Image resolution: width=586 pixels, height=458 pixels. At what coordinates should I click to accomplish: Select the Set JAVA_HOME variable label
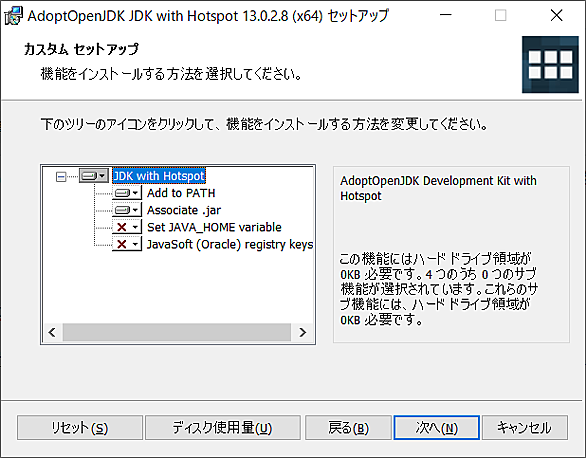[214, 227]
